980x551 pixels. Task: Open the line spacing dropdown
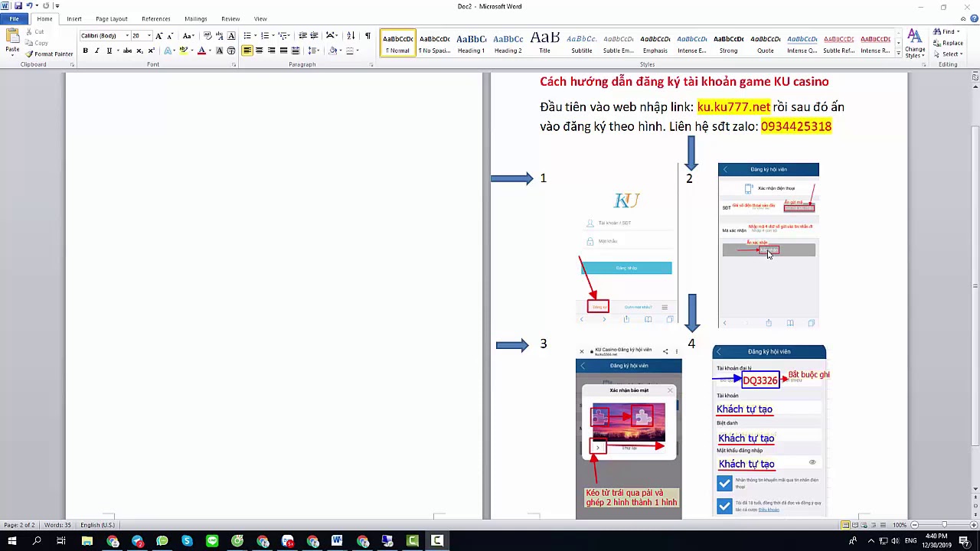(313, 51)
